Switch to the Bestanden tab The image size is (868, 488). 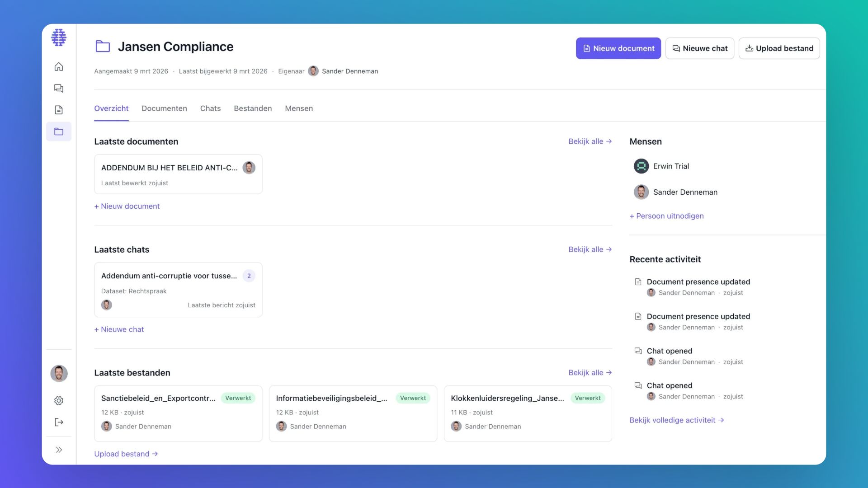click(253, 108)
